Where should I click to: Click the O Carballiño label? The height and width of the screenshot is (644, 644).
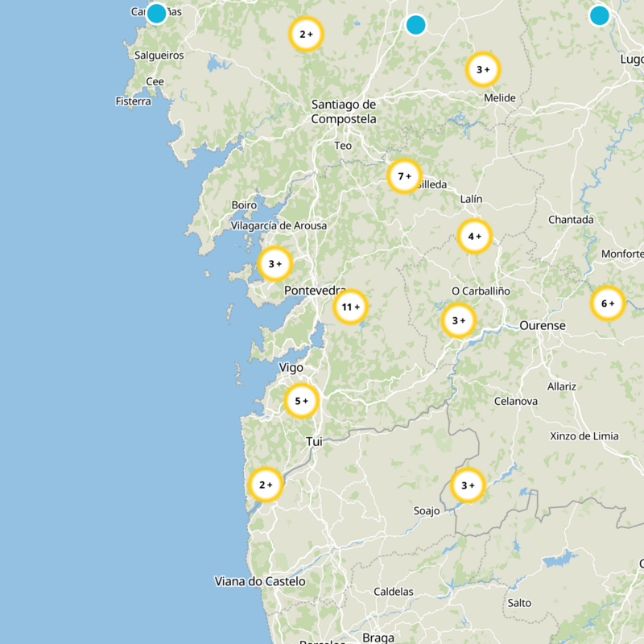pos(481,291)
